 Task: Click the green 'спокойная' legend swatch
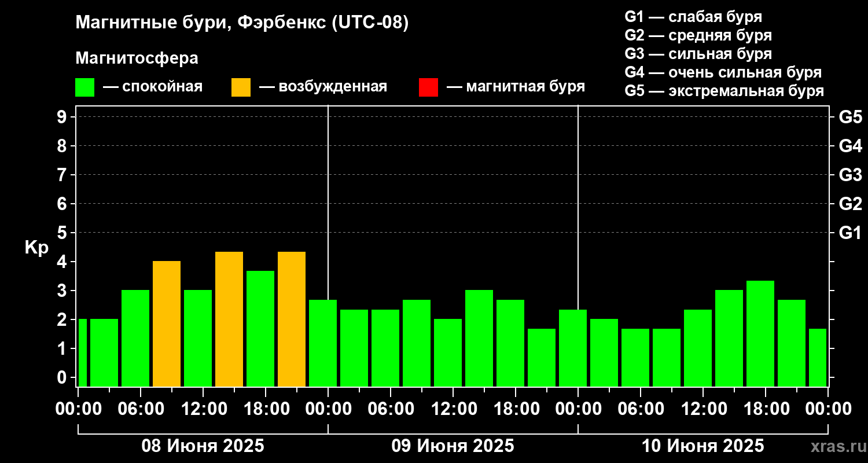pyautogui.click(x=84, y=87)
